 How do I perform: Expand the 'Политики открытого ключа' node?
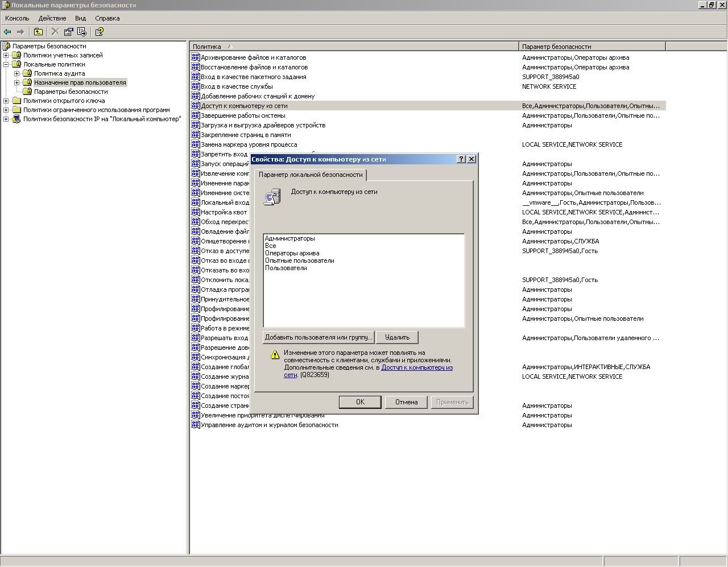(x=6, y=101)
